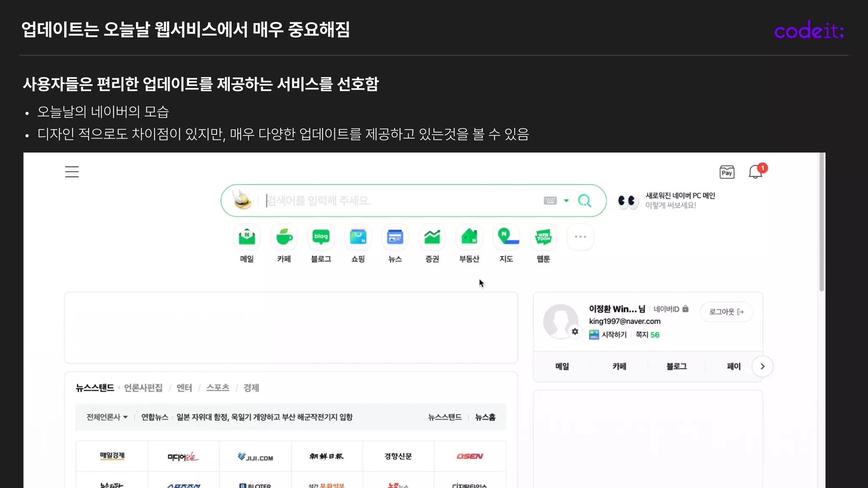This screenshot has width=868, height=488.
Task: Open the Naver Pay icon
Action: click(x=727, y=172)
